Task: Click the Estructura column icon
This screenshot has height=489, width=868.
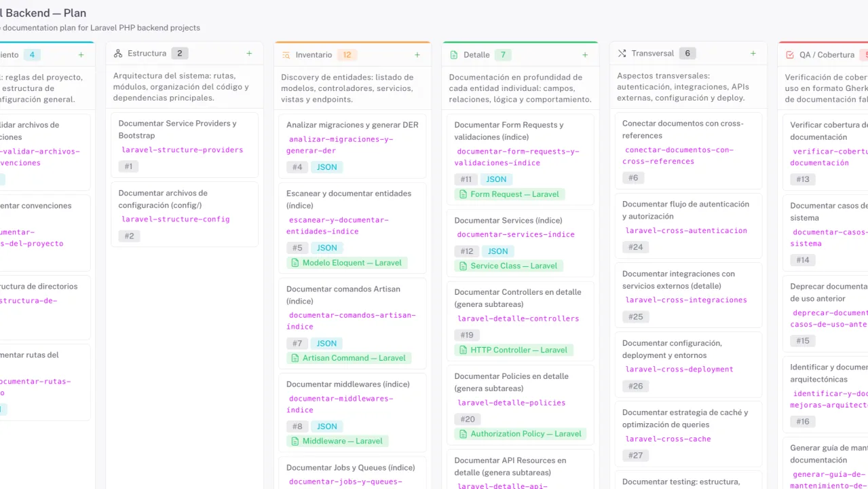Action: pos(118,54)
